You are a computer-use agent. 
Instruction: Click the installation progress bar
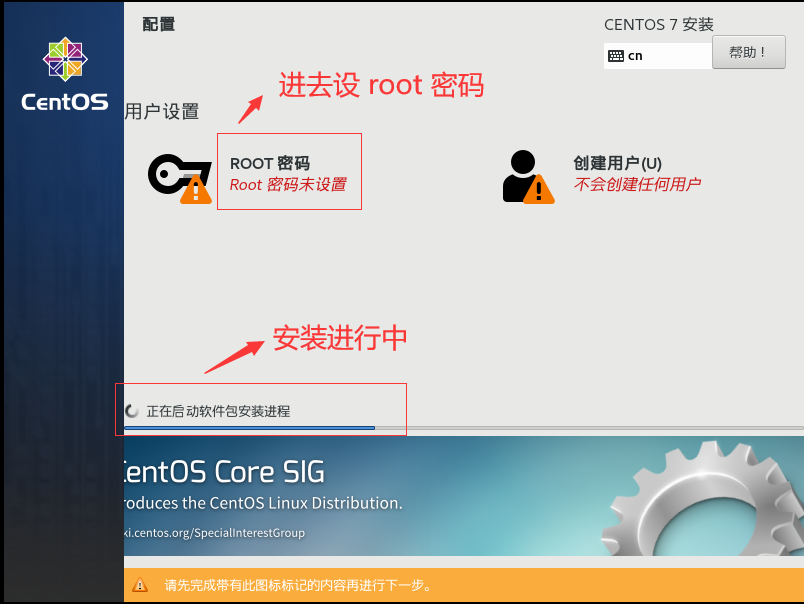coord(464,428)
